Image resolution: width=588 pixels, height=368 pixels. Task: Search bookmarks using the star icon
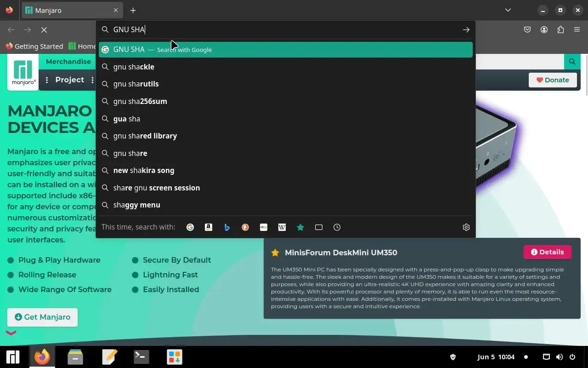tap(300, 227)
